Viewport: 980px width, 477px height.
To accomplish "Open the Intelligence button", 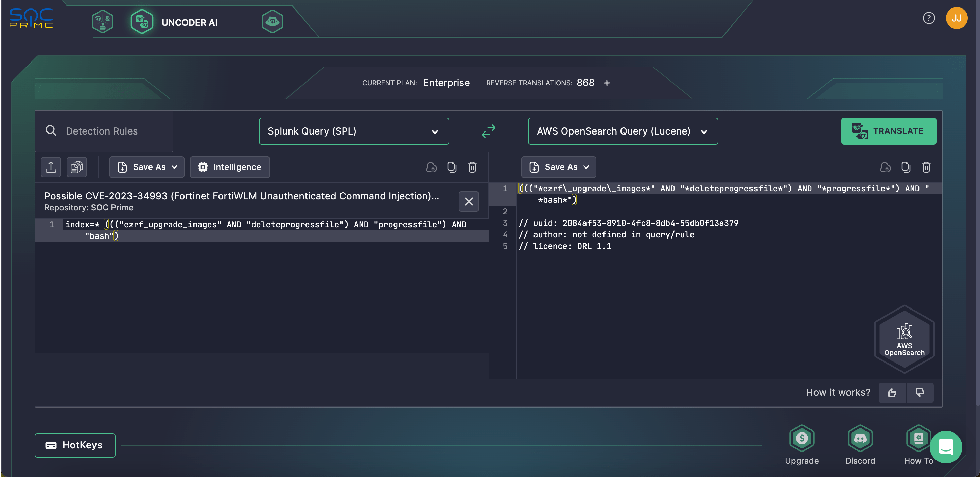I will (x=230, y=167).
